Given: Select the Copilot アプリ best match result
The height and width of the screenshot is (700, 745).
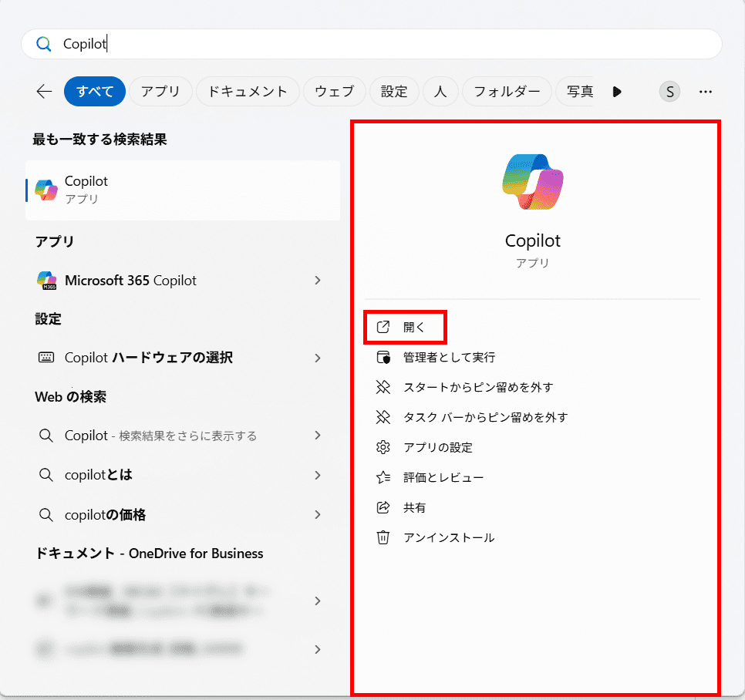Looking at the screenshot, I should [183, 190].
